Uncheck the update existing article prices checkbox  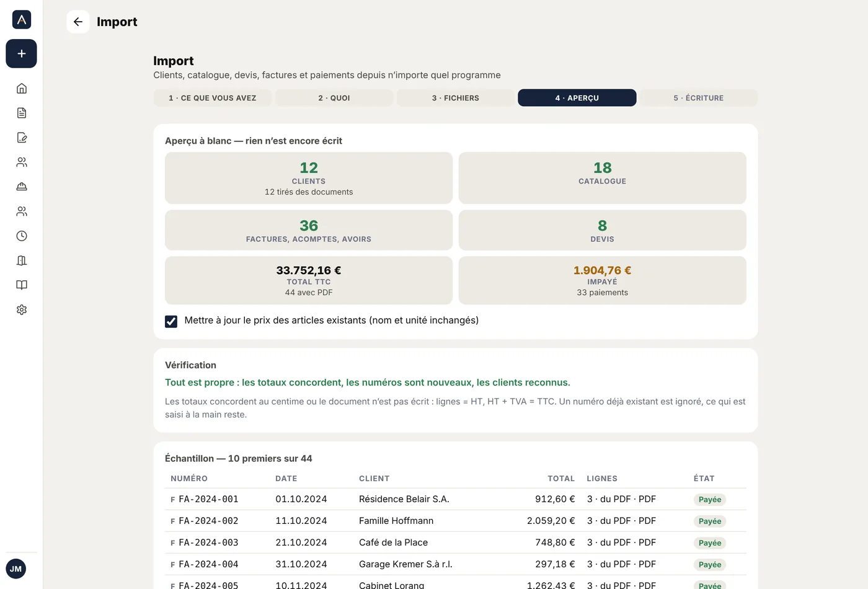(171, 321)
